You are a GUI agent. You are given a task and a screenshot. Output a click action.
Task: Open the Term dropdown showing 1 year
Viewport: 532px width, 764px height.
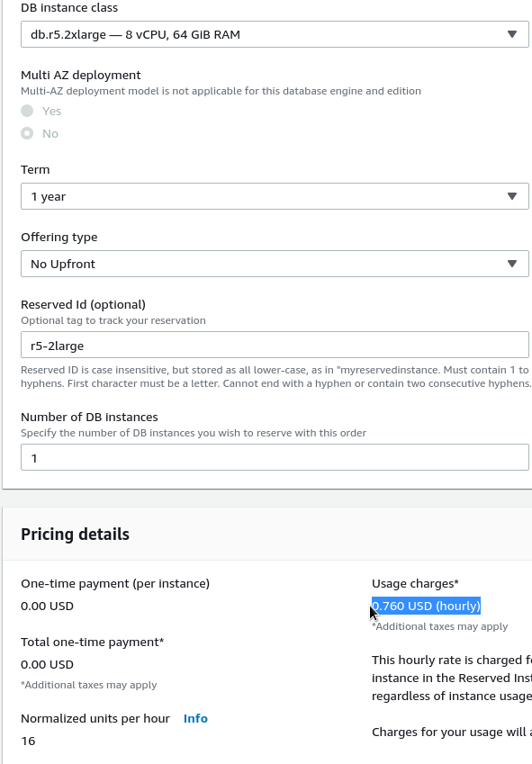tap(275, 196)
